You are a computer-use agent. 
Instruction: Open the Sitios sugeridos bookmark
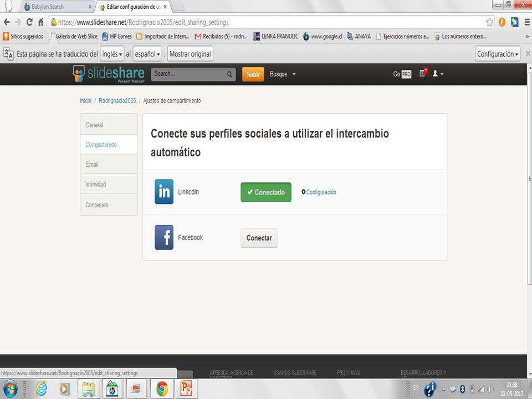23,37
